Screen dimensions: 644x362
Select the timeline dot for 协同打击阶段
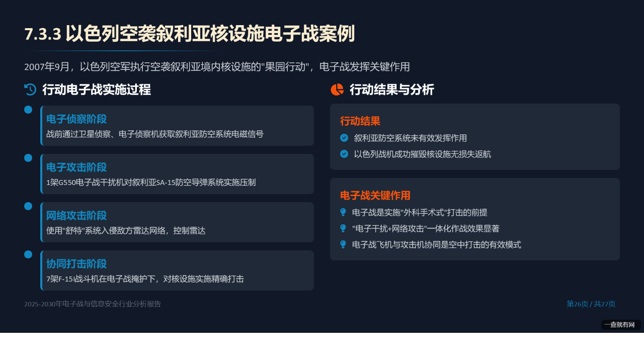click(x=28, y=254)
